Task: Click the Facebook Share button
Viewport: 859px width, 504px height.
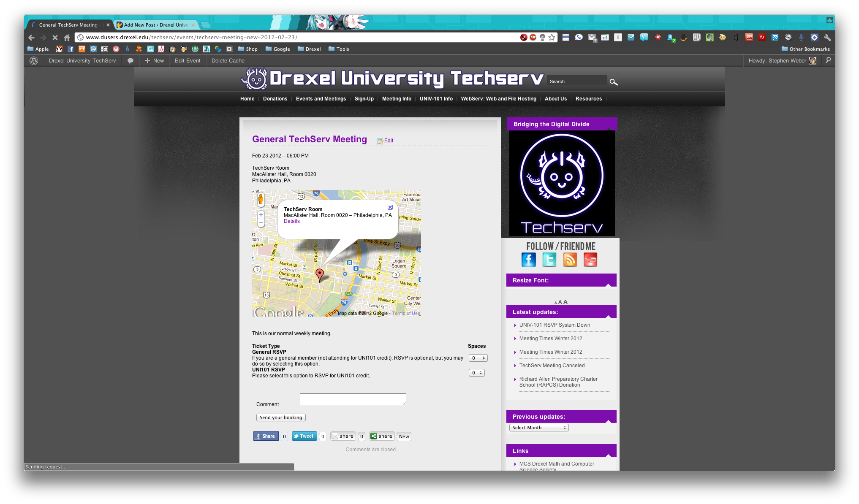Action: click(x=266, y=436)
